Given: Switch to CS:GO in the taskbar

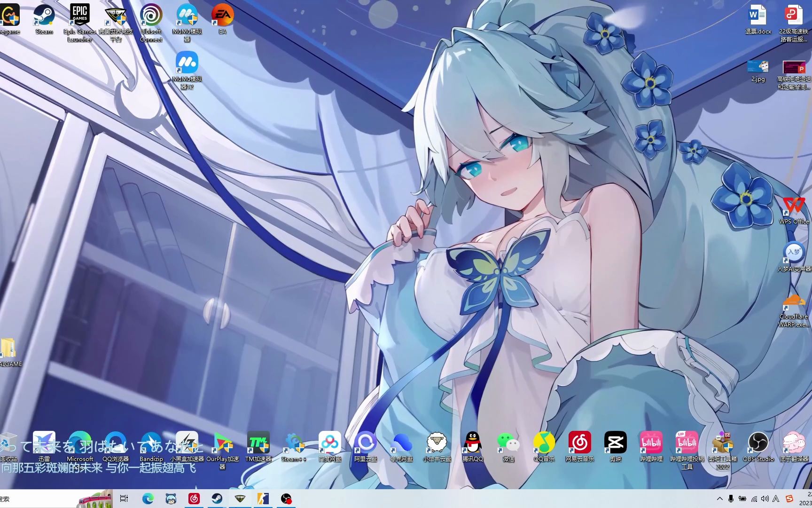Looking at the screenshot, I should (263, 499).
